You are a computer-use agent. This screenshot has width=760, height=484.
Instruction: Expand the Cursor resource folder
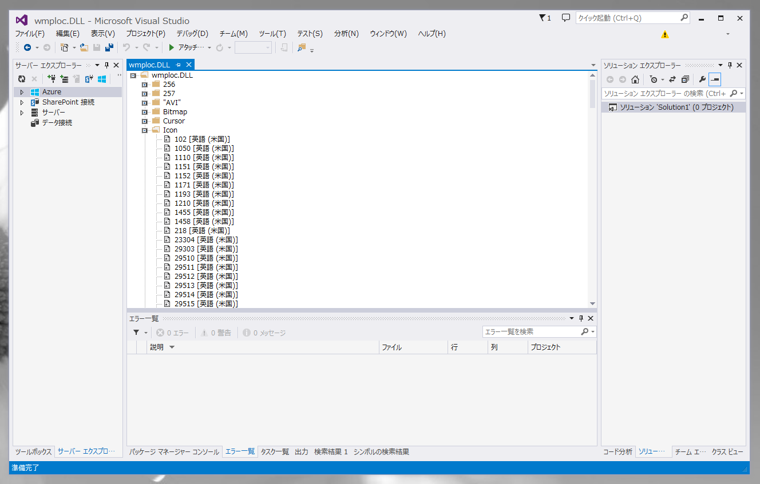coord(144,121)
